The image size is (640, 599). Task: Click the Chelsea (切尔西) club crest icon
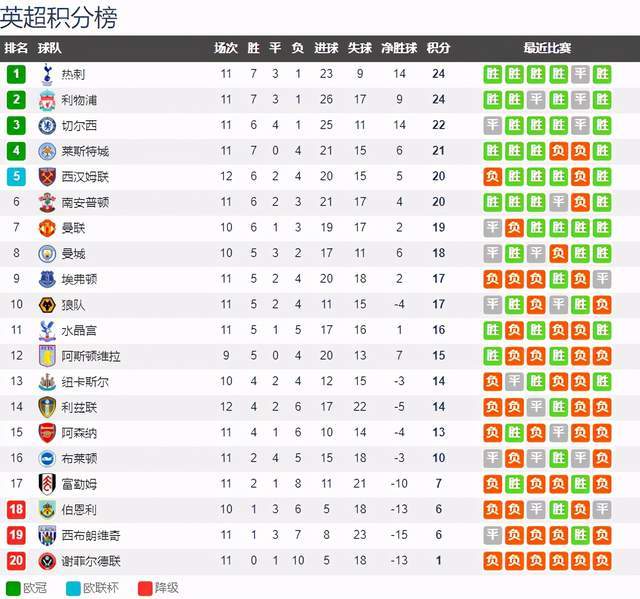[x=46, y=125]
